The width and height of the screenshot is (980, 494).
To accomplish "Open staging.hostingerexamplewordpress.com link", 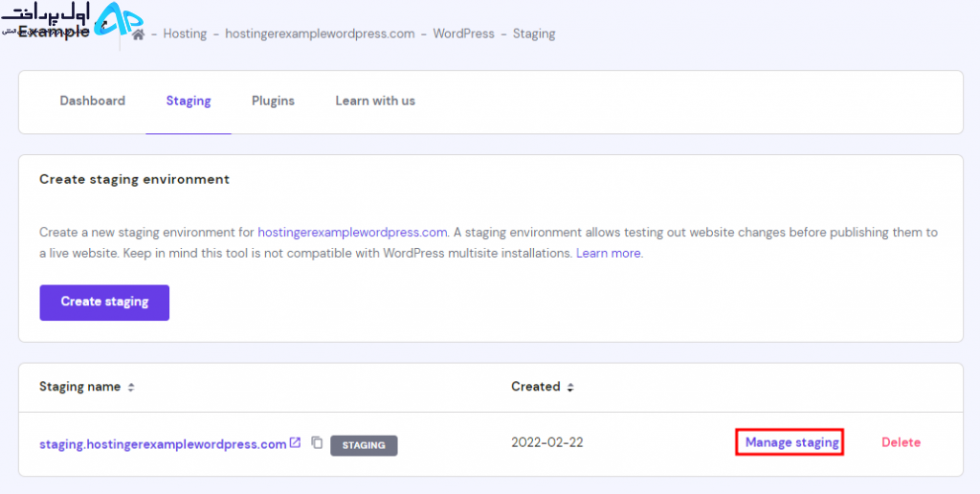I will (x=163, y=444).
